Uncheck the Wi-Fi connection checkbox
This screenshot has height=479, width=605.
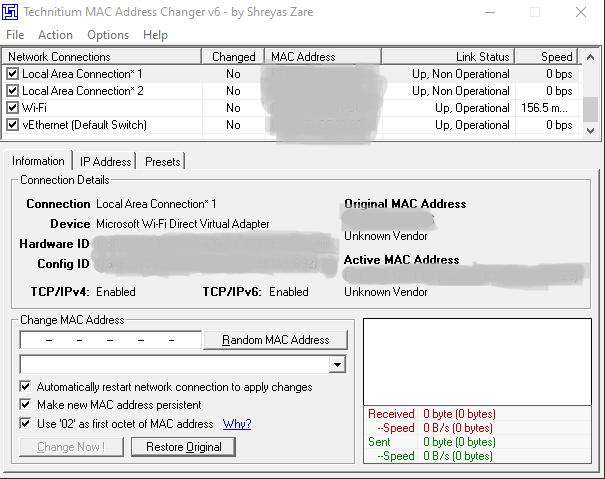[x=12, y=107]
